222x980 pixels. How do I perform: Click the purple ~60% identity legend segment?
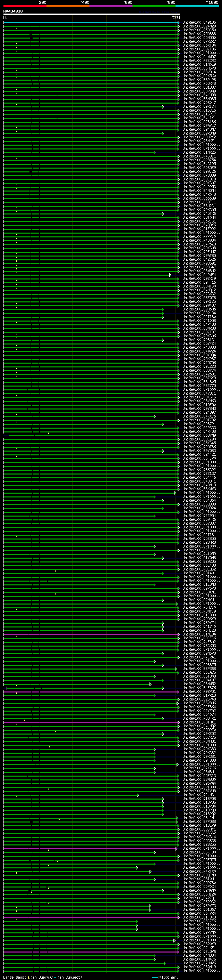click(x=111, y=6)
